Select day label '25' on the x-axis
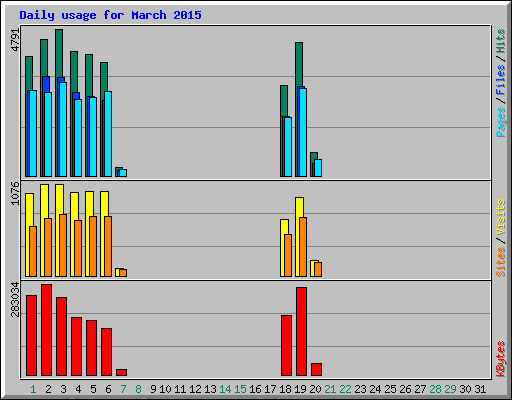This screenshot has height=400, width=512. (x=390, y=389)
